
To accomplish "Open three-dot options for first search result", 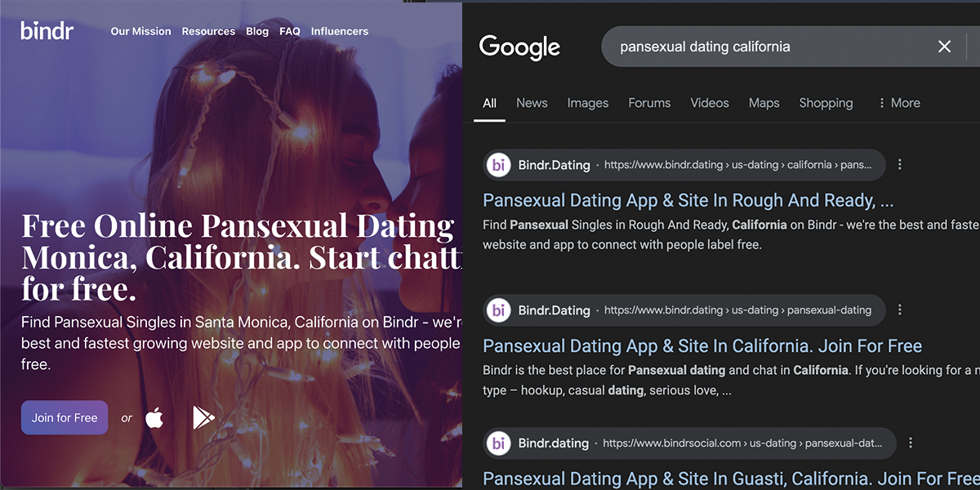I will click(x=900, y=165).
